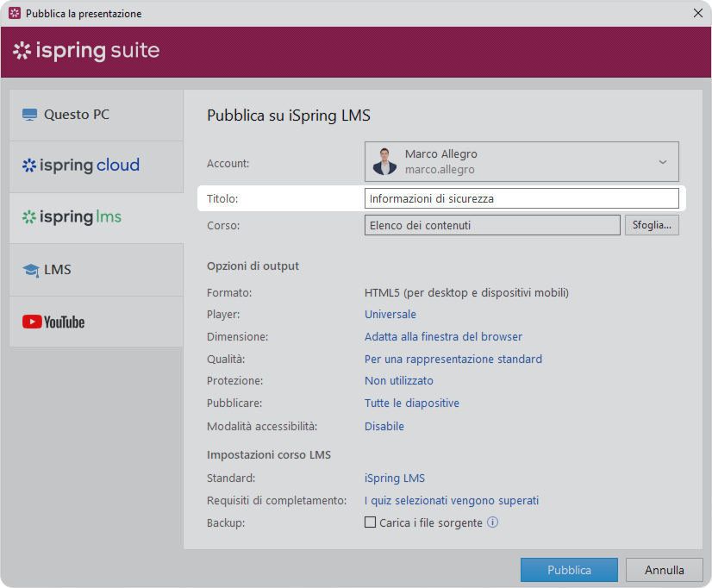Click the info icon beside Carica i file sorgente

(493, 522)
